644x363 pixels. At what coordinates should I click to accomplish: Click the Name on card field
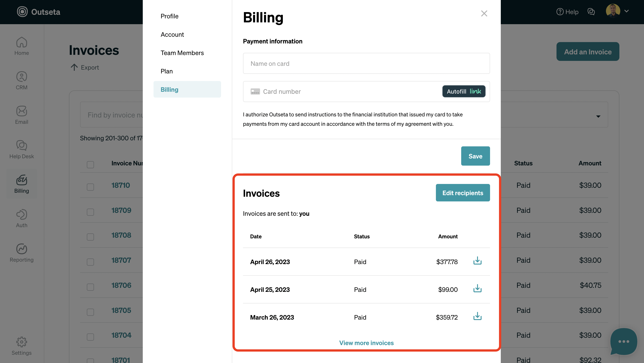click(x=366, y=63)
